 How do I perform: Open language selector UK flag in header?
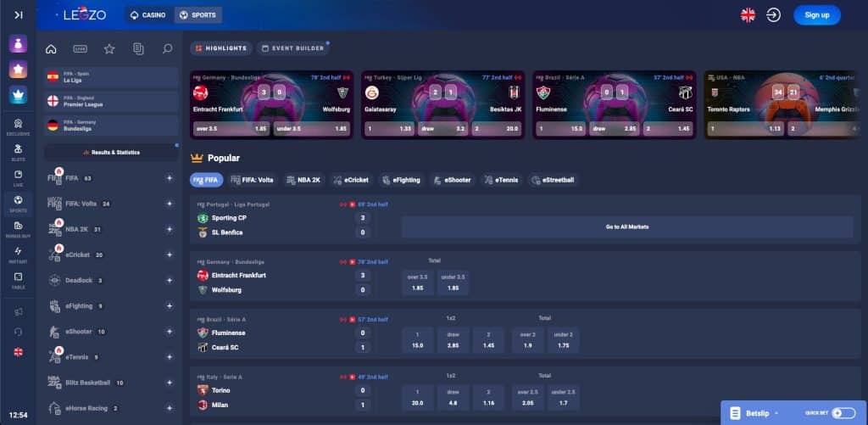[748, 15]
